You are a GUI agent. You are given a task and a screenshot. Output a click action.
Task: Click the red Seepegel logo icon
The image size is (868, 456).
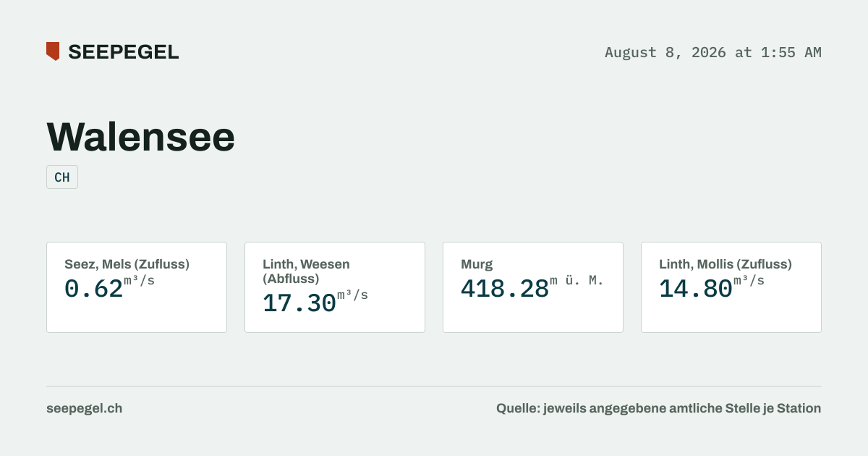tap(53, 51)
